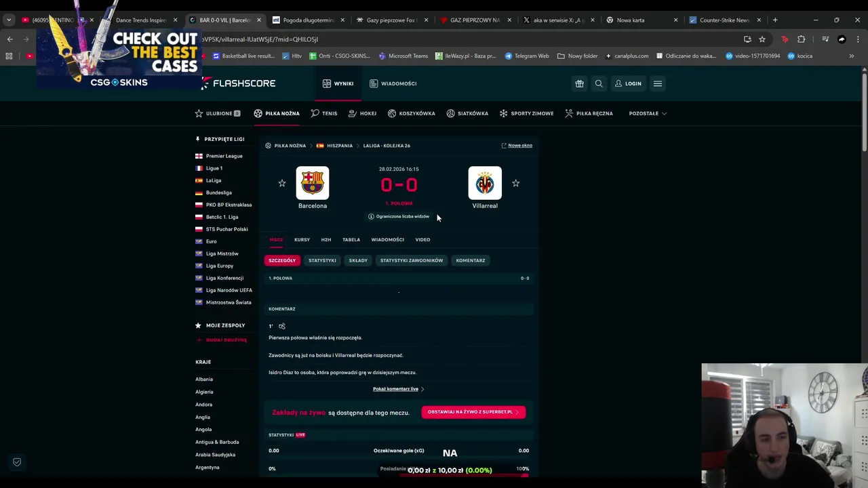Select SPORTY ZIMOWE
This screenshot has width=868, height=488.
527,113
